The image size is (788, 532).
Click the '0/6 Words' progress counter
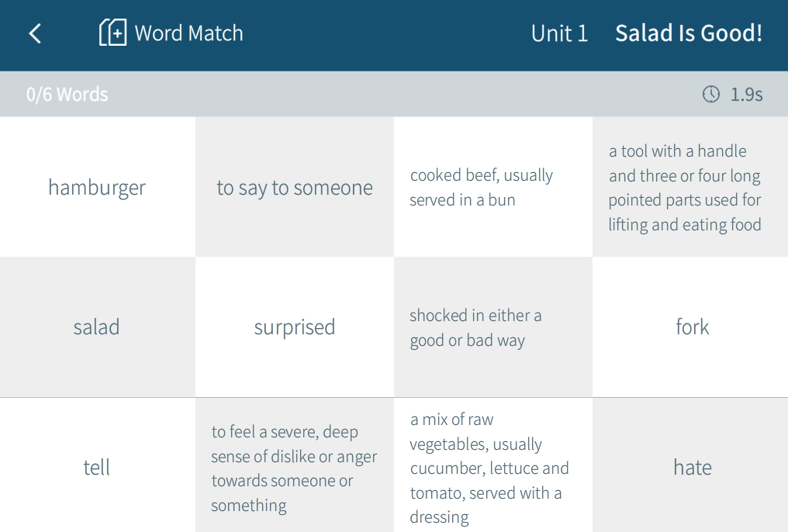[67, 95]
